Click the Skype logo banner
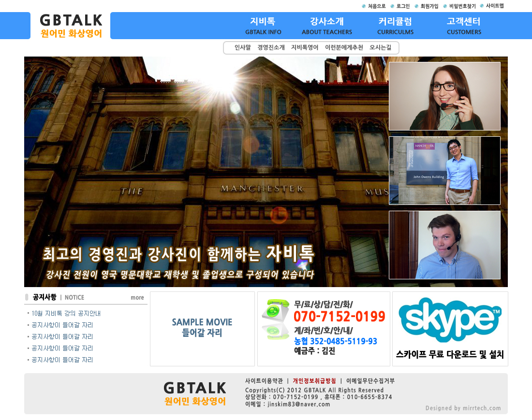 450,320
